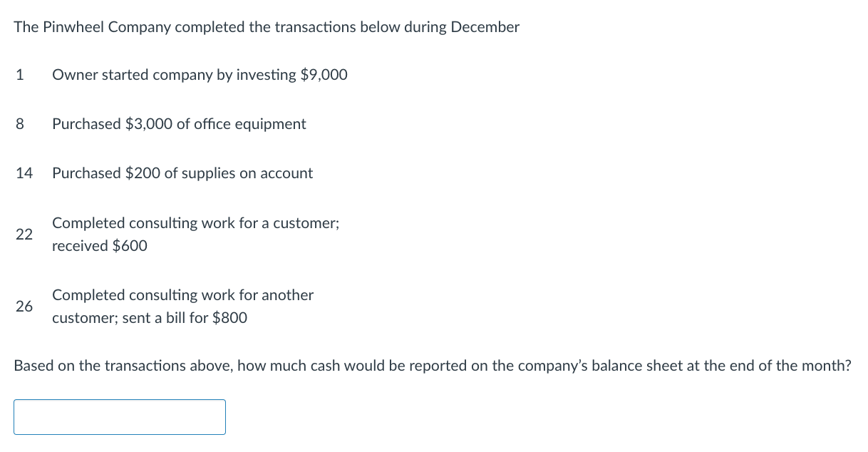This screenshot has height=452, width=868.
Task: Click the word 'December' in the heading
Action: [486, 27]
